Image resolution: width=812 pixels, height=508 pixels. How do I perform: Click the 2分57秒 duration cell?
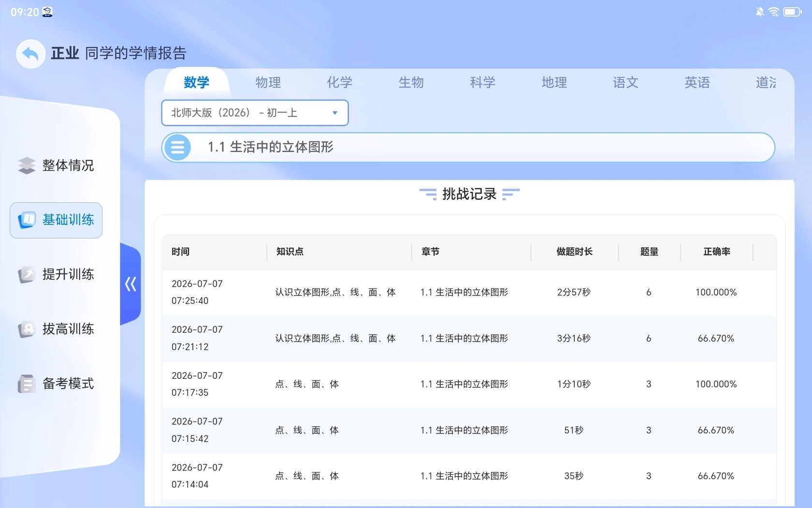click(x=574, y=292)
